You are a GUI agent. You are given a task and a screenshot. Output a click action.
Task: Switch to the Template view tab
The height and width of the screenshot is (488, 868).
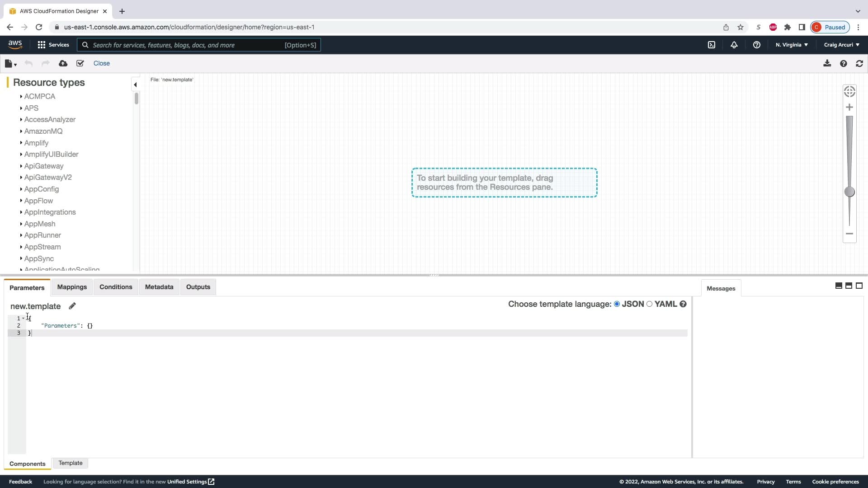click(x=71, y=463)
